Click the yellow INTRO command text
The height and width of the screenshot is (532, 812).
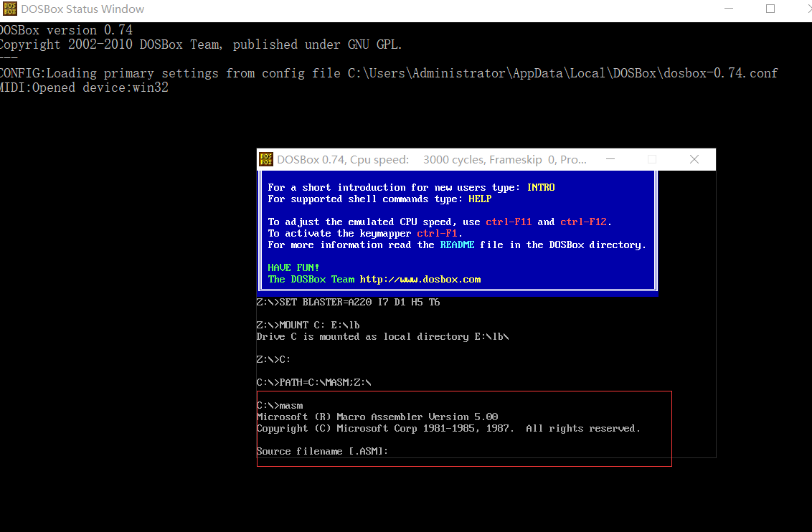[541, 187]
